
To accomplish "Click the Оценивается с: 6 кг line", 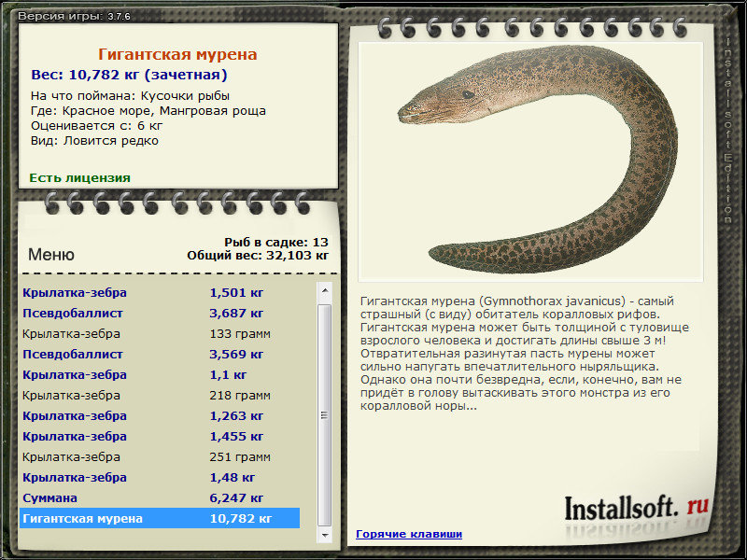I will pos(97,126).
